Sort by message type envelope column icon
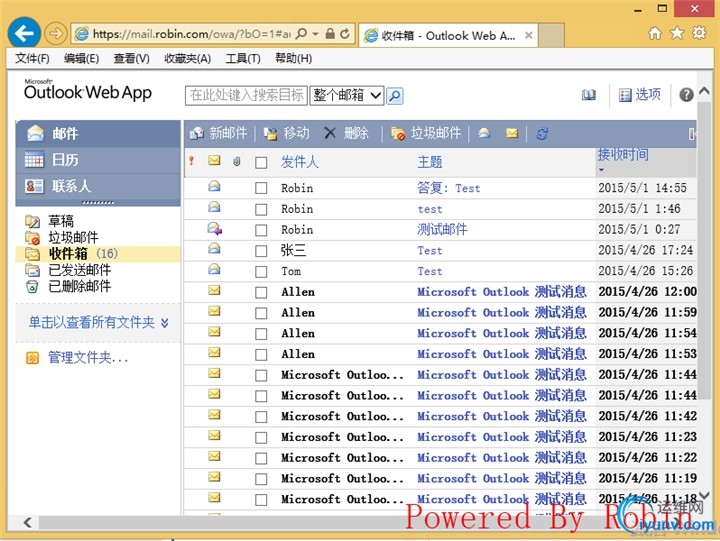 coord(214,160)
